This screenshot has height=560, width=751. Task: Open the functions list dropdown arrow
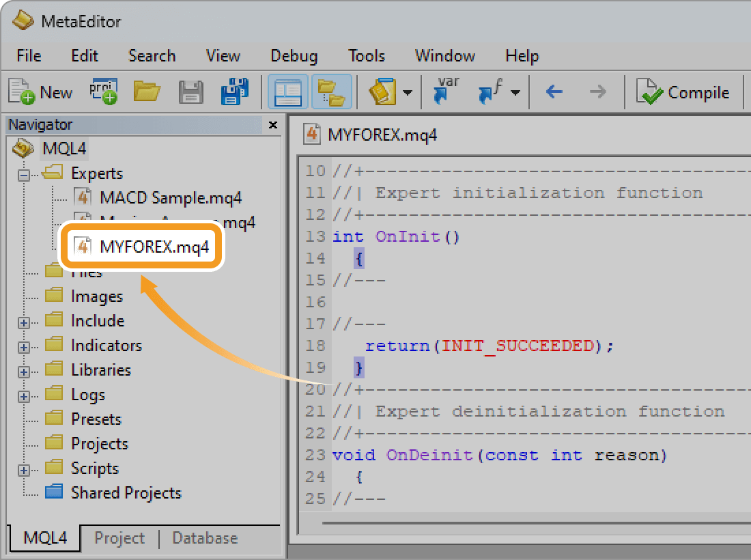(515, 93)
